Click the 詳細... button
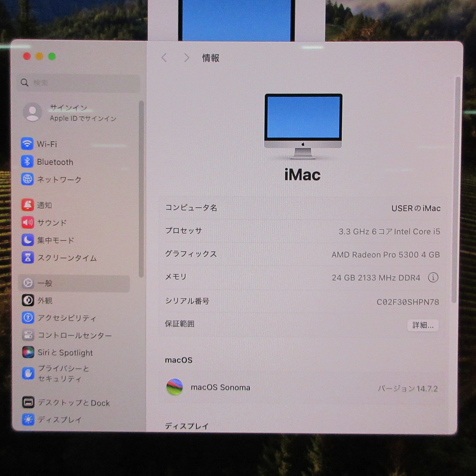Screen dimensions: 476x476 [x=423, y=325]
